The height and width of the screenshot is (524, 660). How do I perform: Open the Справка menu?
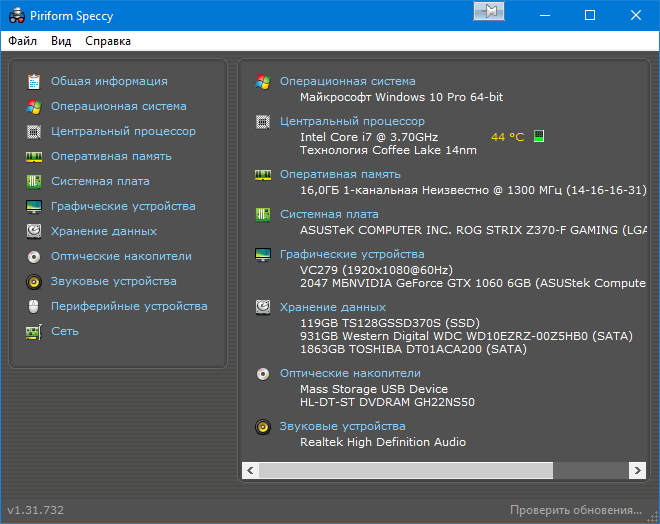108,41
